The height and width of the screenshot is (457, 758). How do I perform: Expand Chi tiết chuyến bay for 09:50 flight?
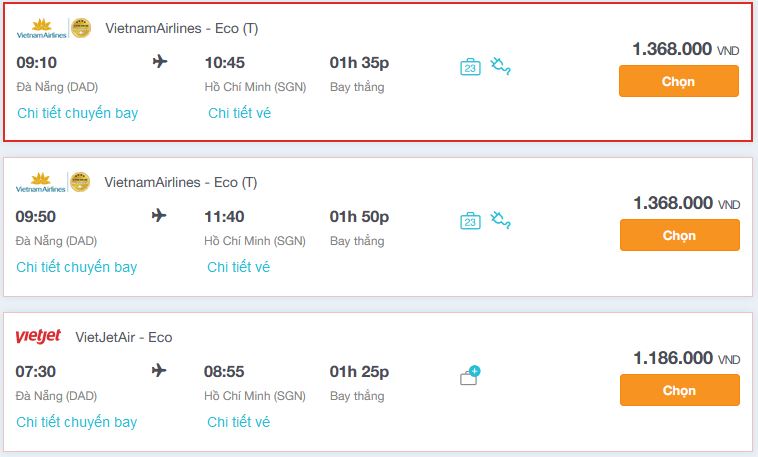(x=77, y=267)
